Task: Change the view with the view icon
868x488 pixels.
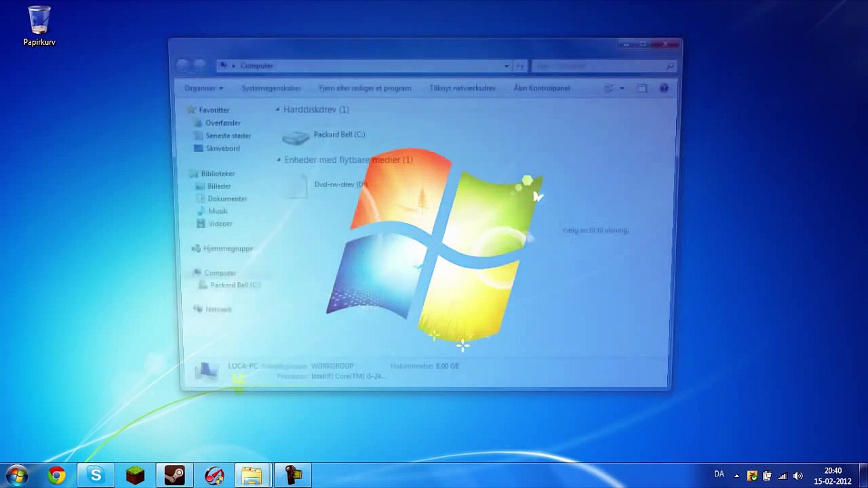Action: click(x=608, y=88)
